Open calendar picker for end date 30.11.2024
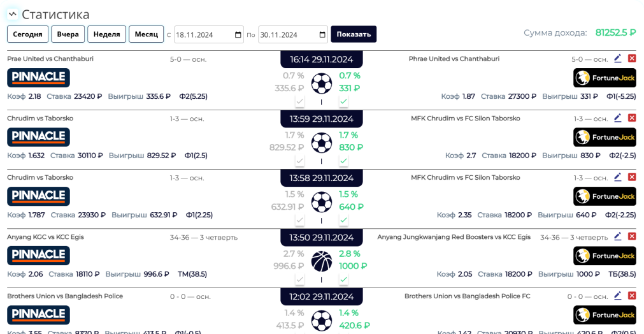644x334 pixels. pos(322,34)
